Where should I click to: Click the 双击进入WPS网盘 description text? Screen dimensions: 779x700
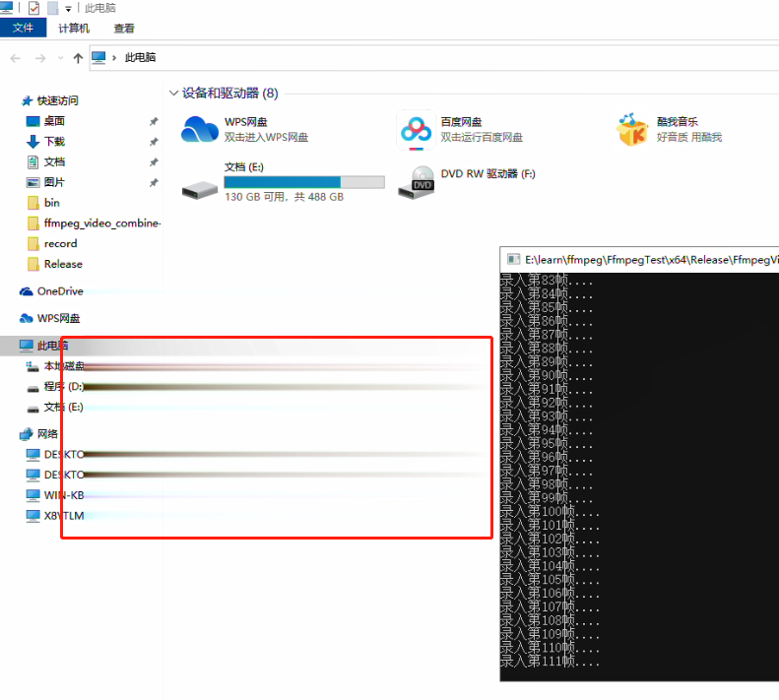266,137
